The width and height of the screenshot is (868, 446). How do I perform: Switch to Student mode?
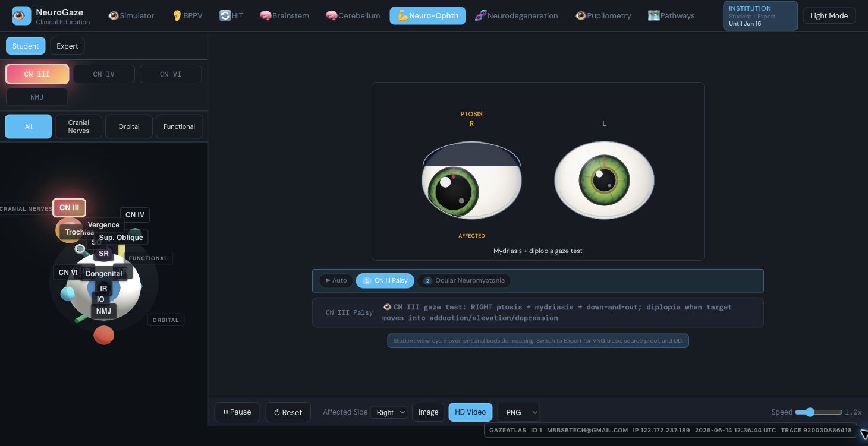pyautogui.click(x=26, y=46)
